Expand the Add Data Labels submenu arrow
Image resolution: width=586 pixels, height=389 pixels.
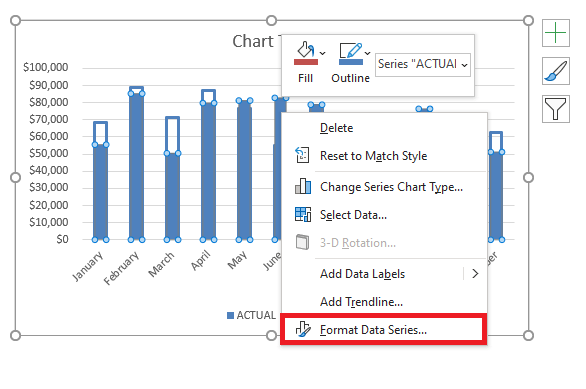click(475, 274)
